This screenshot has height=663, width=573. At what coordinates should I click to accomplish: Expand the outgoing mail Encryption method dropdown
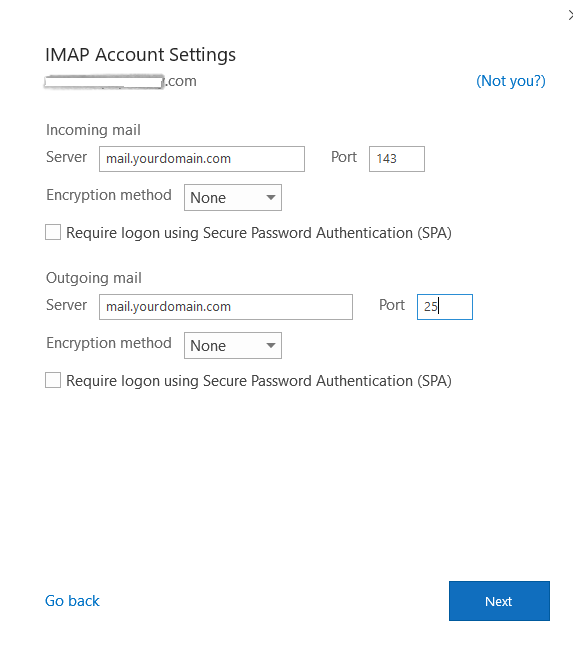(233, 345)
